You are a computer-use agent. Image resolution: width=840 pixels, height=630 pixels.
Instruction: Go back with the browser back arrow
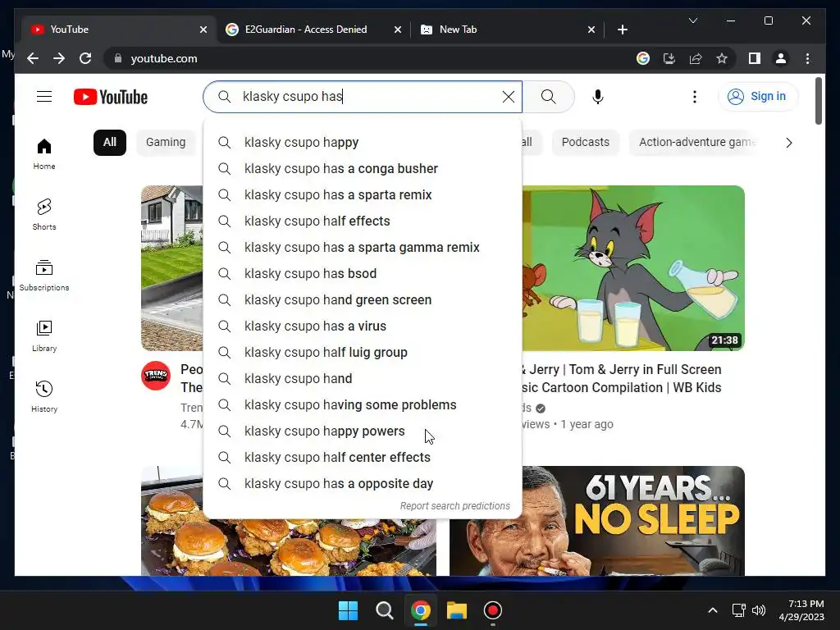click(x=33, y=58)
